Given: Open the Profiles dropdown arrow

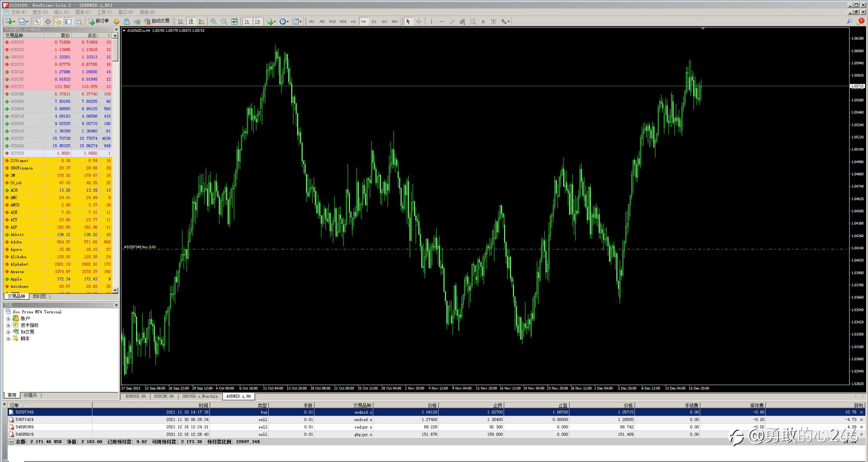Looking at the screenshot, I should [27, 21].
